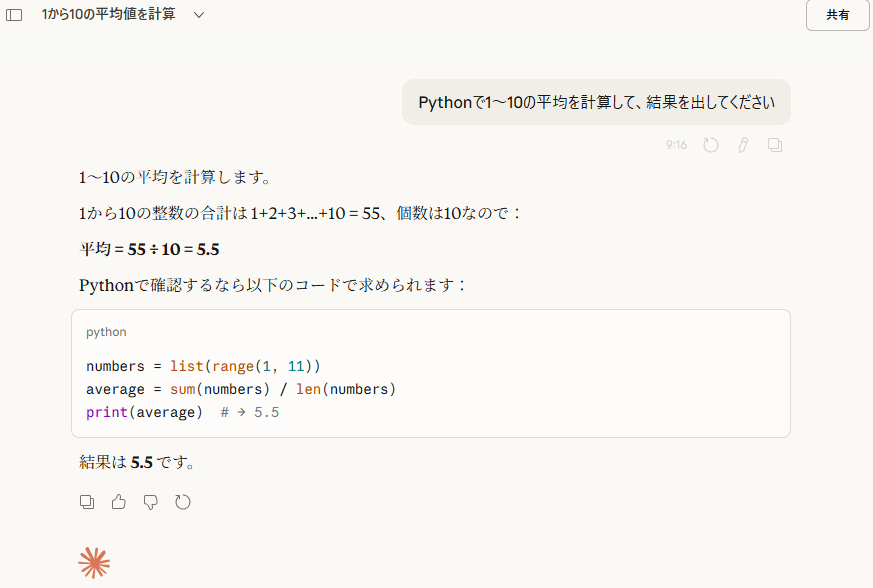Regenerate Claude's response with the retry icon
873x588 pixels.
tap(182, 501)
